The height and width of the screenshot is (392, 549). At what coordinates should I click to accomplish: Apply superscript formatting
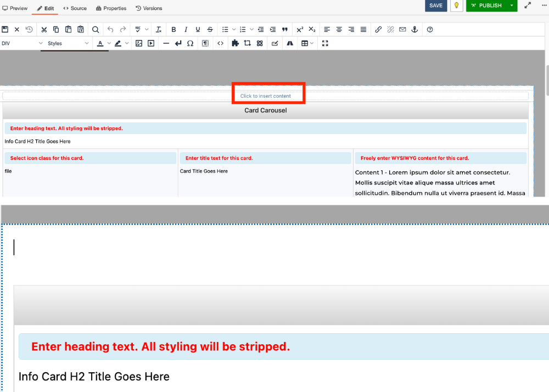[x=300, y=29]
